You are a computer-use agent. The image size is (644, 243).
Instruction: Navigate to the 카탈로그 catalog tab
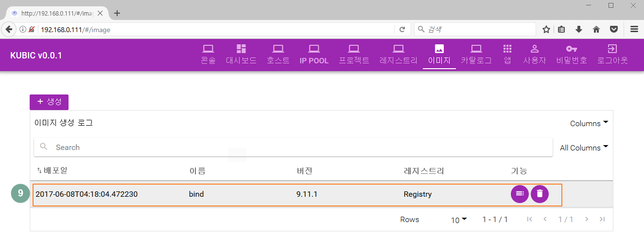pos(476,54)
